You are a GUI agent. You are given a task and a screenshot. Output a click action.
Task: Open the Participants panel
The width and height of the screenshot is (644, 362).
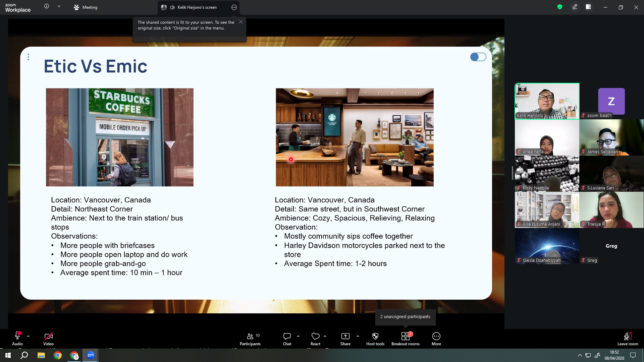250,339
